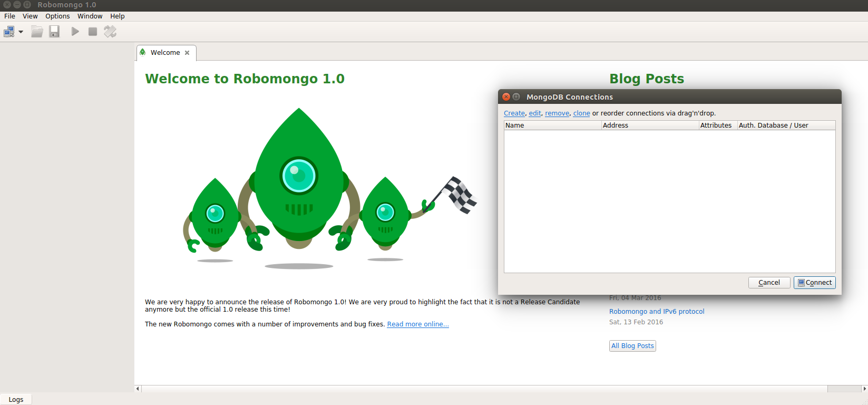The width and height of the screenshot is (868, 405).
Task: Click the Connect button in dialog
Action: (814, 283)
